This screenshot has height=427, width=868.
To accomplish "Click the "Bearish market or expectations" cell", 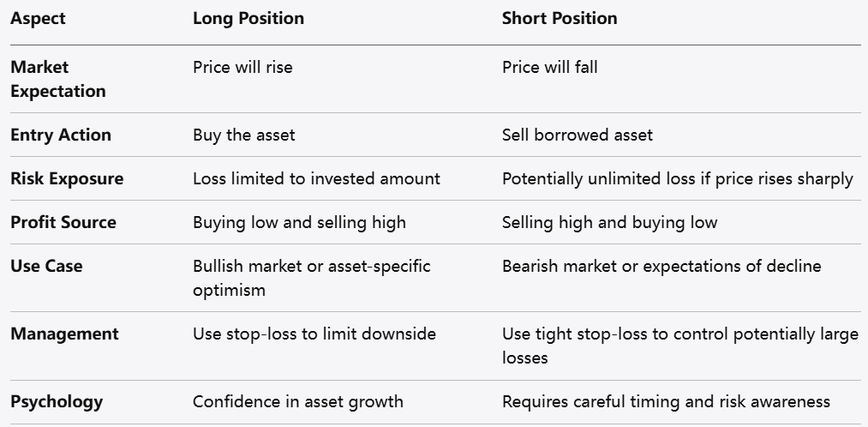I will (661, 266).
